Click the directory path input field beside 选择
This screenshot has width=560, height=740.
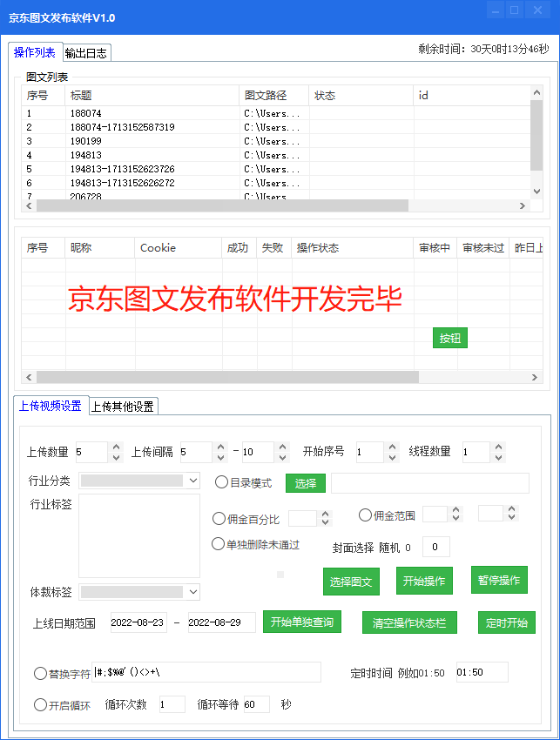429,483
